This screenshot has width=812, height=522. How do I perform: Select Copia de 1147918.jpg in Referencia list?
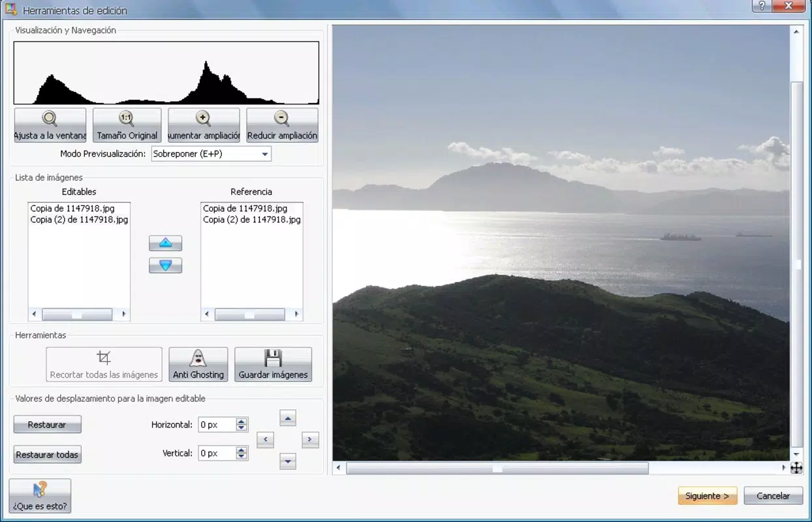pos(245,208)
